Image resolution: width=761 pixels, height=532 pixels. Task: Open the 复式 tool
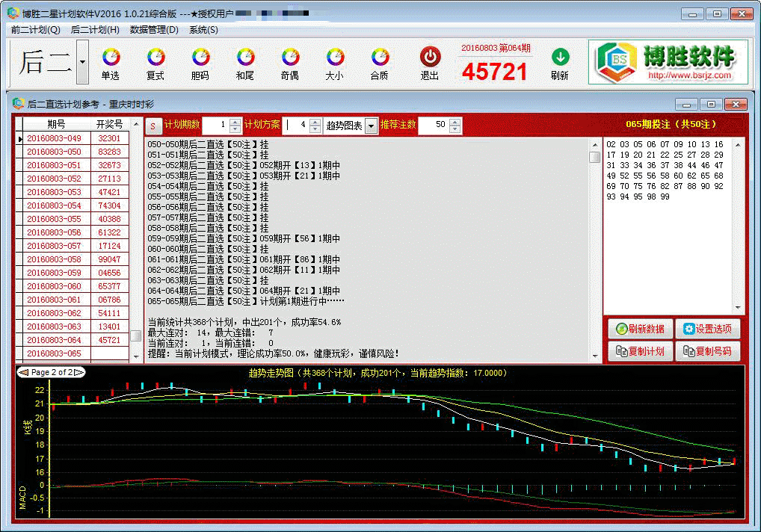click(x=155, y=64)
